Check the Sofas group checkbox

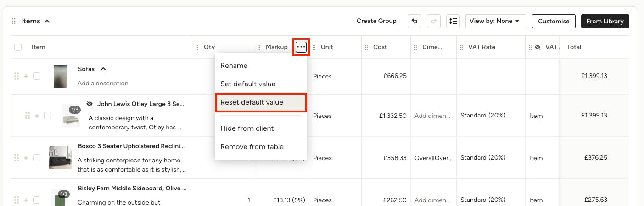(x=37, y=76)
